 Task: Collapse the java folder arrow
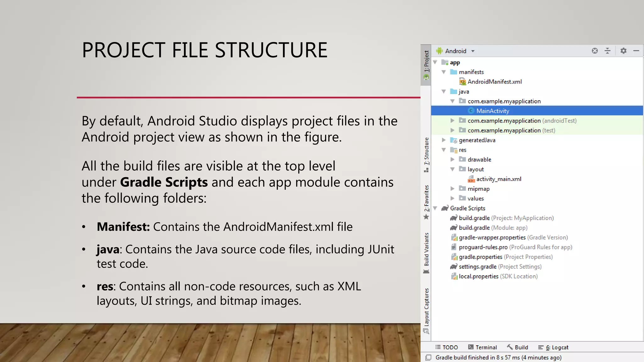[x=444, y=91]
